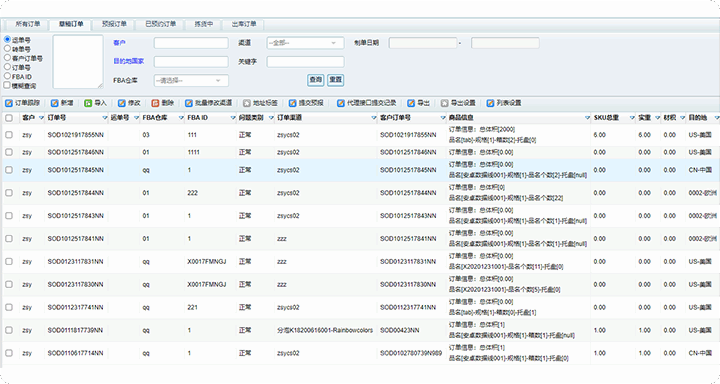Select the FBA ID radio button
720x384 pixels.
pos(7,76)
